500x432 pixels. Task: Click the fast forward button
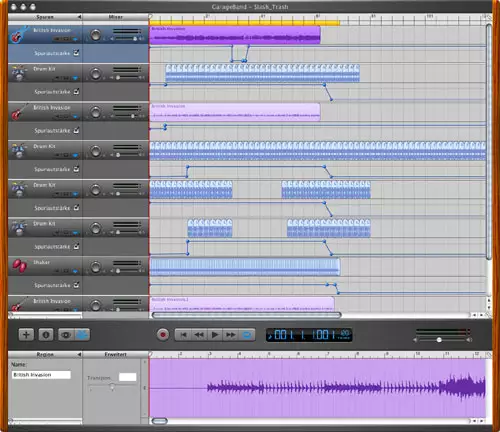tap(231, 335)
